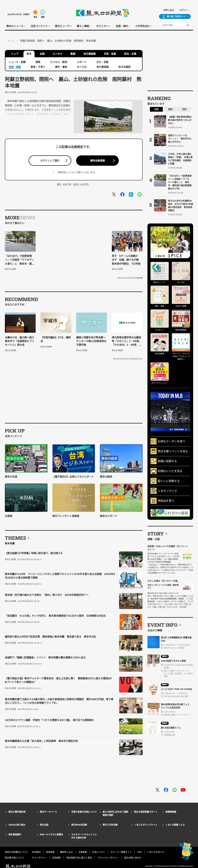
Task: Click calendar icon 熊日主催イベントを見る
Action: pos(153,451)
